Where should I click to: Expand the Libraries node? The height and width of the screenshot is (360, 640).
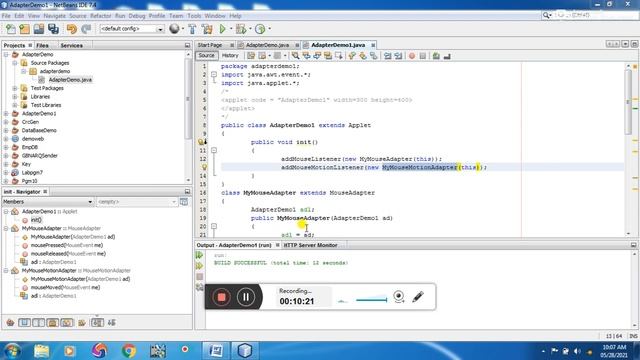click(15, 97)
